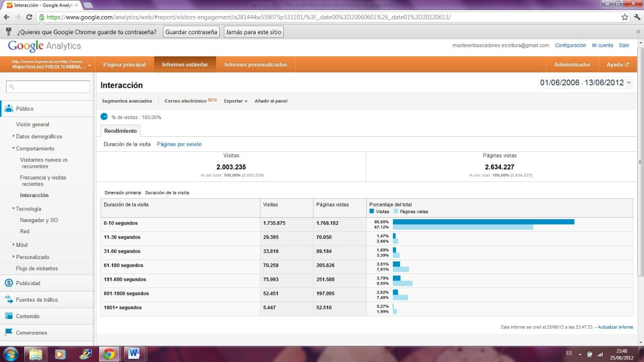Click the Visitas dark blue legend swatch

(x=372, y=212)
